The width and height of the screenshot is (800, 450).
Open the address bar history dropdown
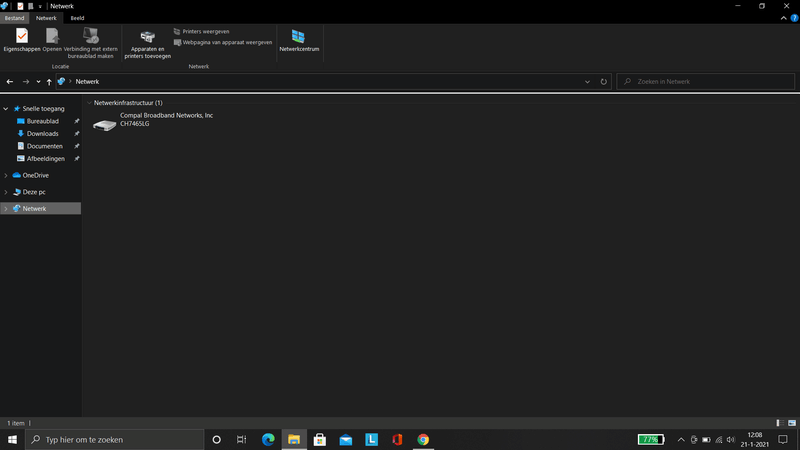[588, 82]
